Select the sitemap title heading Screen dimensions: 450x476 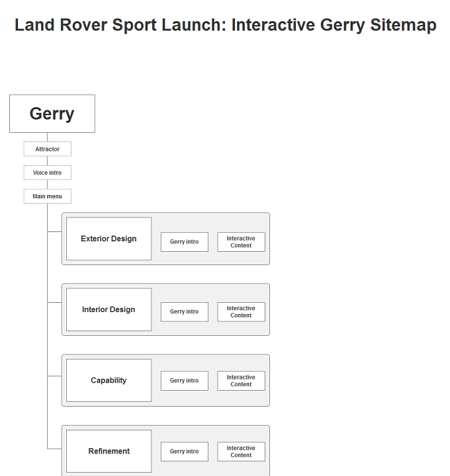click(226, 25)
